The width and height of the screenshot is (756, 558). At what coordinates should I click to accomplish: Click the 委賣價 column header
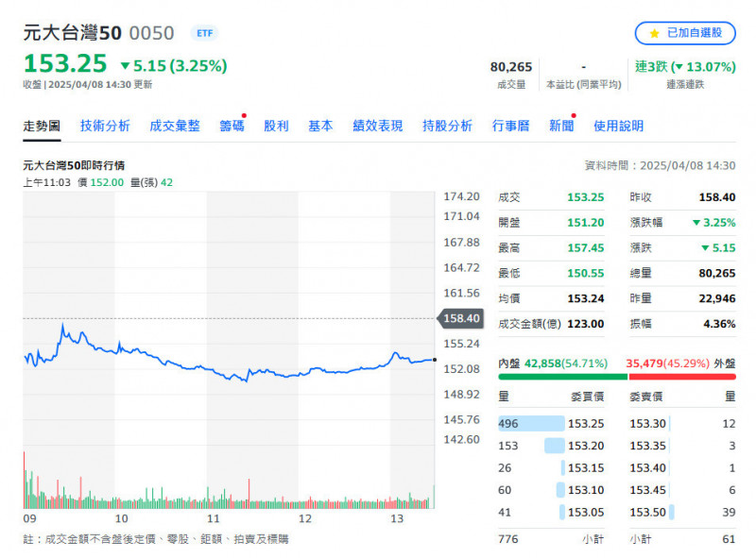click(x=646, y=397)
